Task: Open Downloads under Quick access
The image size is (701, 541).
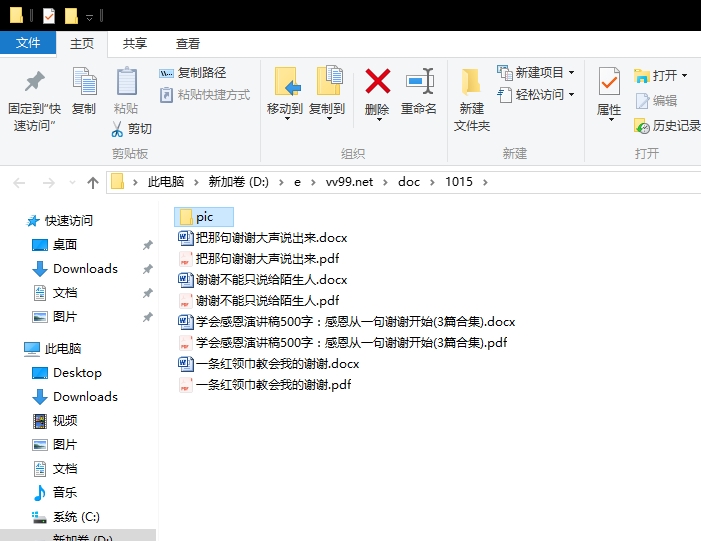Action: point(85,269)
